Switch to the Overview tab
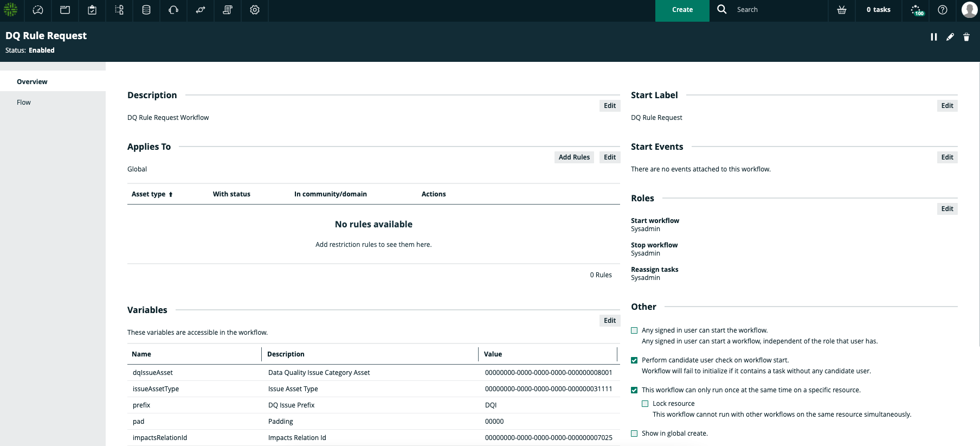 53,81
